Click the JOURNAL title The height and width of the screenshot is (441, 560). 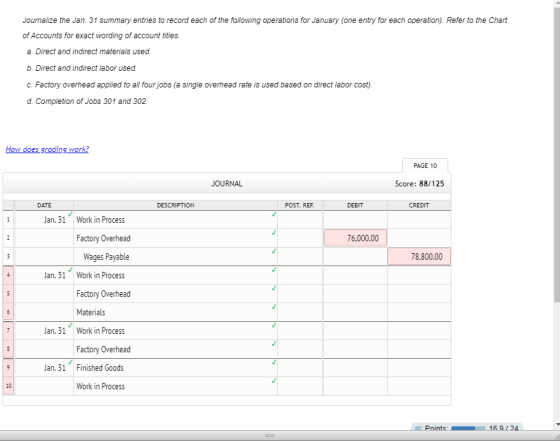point(227,184)
